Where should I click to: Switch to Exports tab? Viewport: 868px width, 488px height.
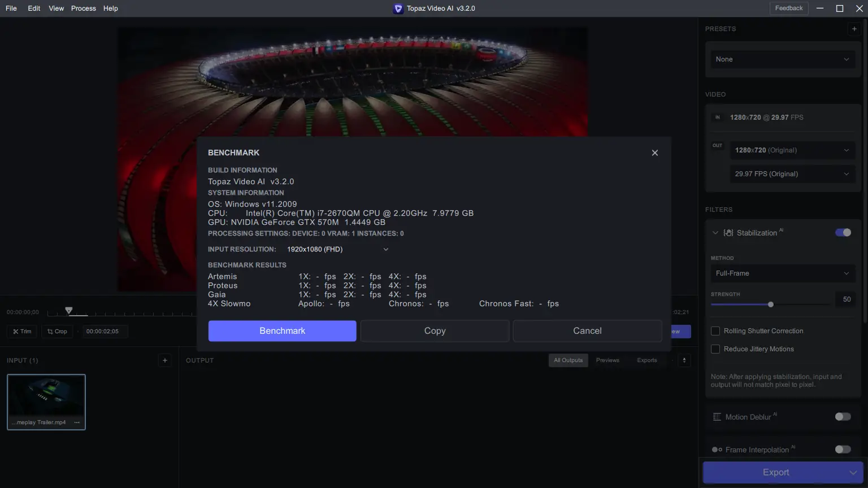click(647, 360)
